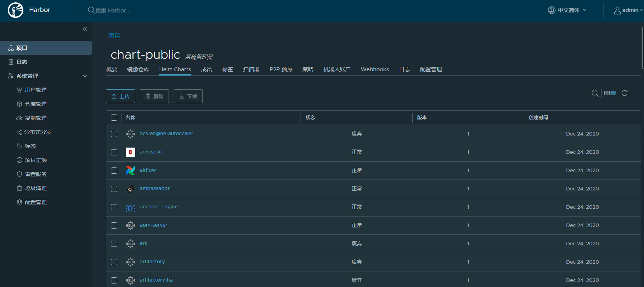The image size is (644, 287).
Task: Sort by the 创建时间 column header
Action: coord(538,118)
